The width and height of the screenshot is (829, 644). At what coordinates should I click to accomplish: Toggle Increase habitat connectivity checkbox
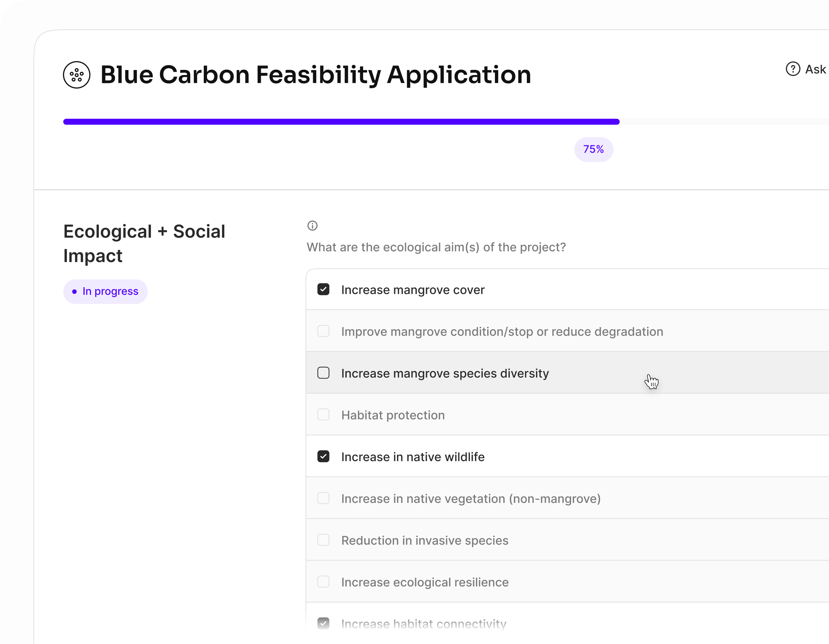tap(323, 623)
